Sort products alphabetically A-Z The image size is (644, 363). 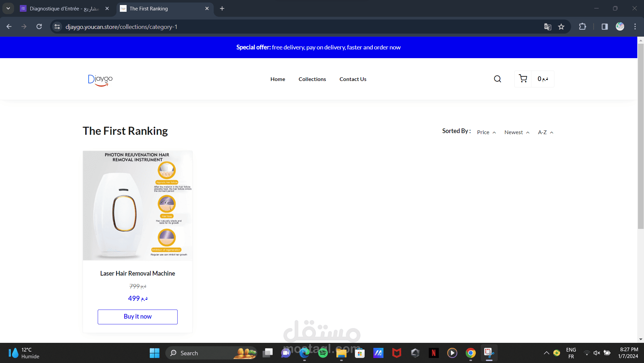[x=546, y=132]
